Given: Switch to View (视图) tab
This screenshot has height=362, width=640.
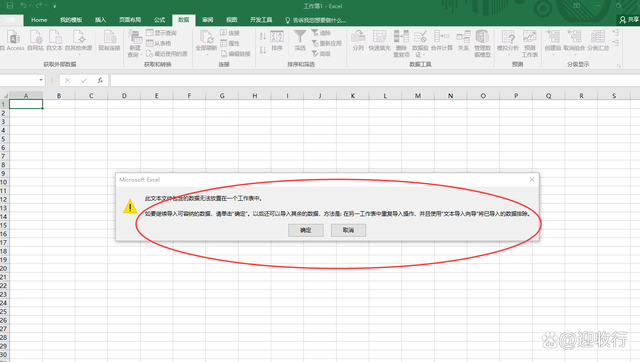Looking at the screenshot, I should click(x=231, y=20).
